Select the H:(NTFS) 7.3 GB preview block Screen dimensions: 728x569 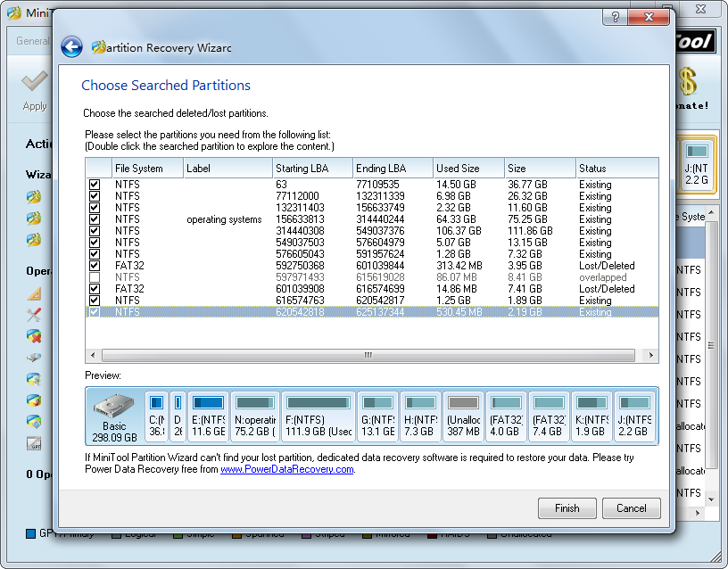[x=420, y=416]
